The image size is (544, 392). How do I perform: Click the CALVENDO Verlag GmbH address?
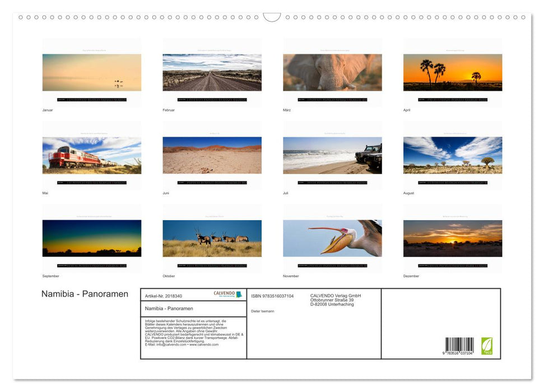(334, 300)
